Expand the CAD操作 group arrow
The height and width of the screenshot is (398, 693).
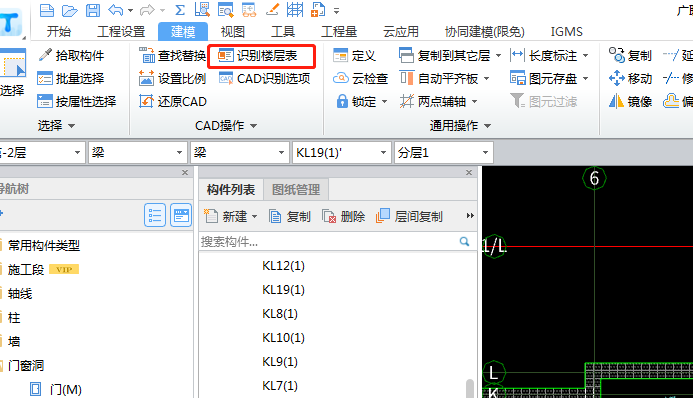[253, 126]
